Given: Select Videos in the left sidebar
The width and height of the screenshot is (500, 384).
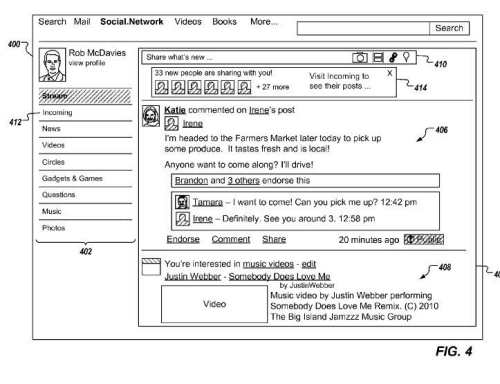Looking at the screenshot, I should click(85, 145).
